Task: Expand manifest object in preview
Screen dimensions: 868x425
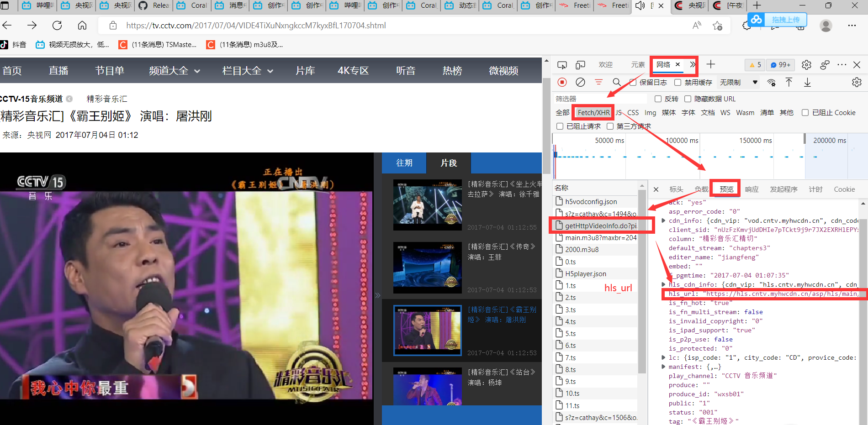Action: [x=663, y=367]
